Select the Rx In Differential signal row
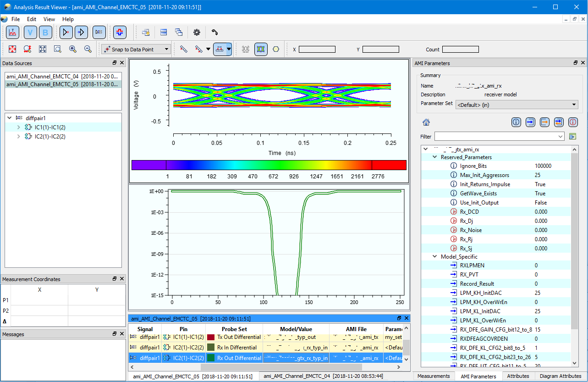This screenshot has height=382, width=588. [x=236, y=348]
